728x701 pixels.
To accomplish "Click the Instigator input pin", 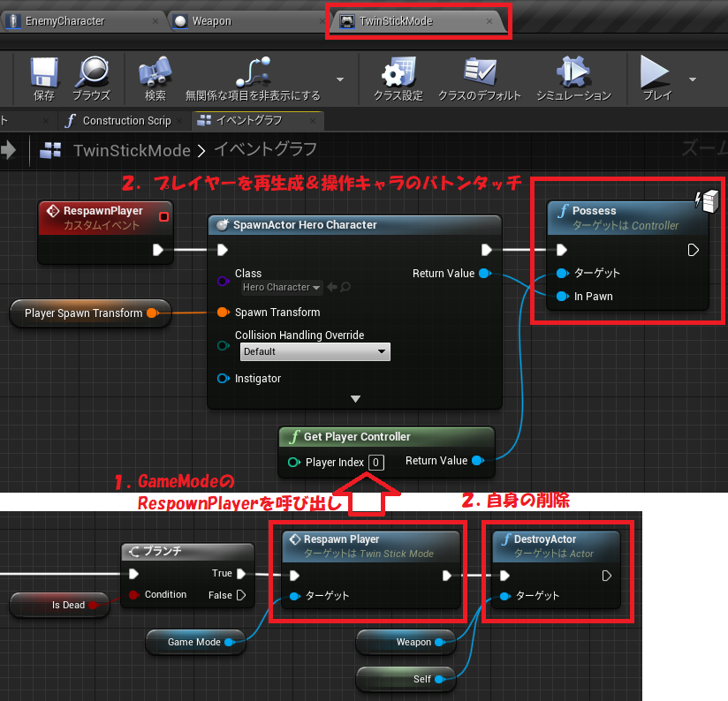I will 224,379.
